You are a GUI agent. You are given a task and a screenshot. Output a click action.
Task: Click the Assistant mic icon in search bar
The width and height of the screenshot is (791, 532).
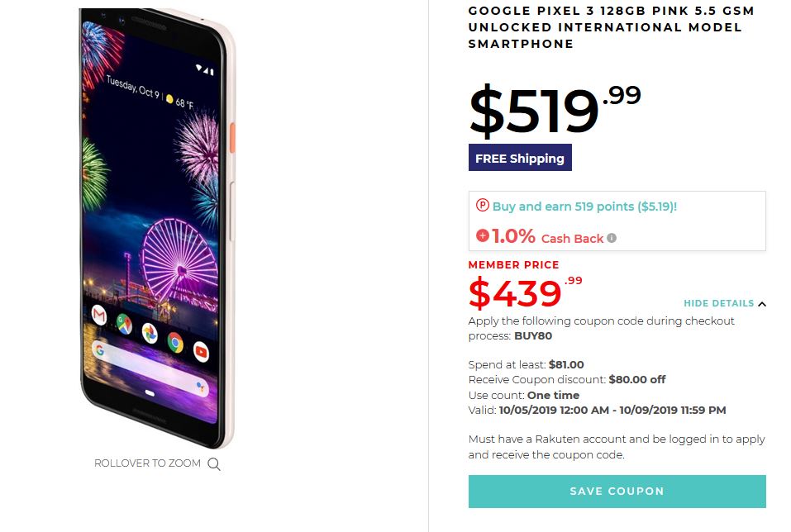pyautogui.click(x=201, y=387)
